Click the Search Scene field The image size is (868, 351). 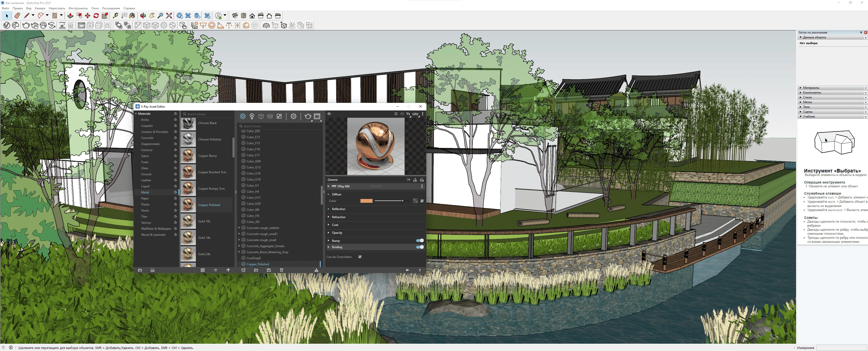pos(280,126)
